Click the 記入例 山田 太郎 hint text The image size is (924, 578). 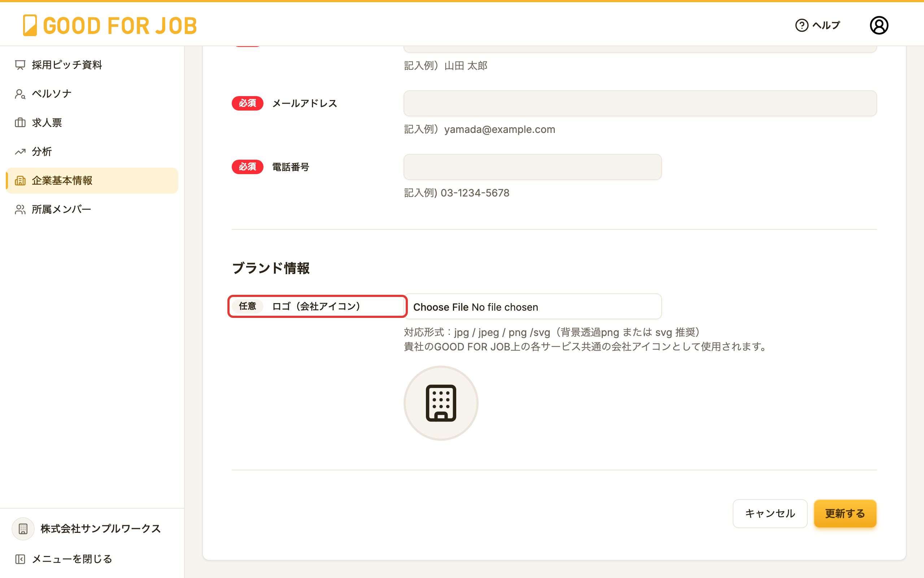click(x=446, y=65)
